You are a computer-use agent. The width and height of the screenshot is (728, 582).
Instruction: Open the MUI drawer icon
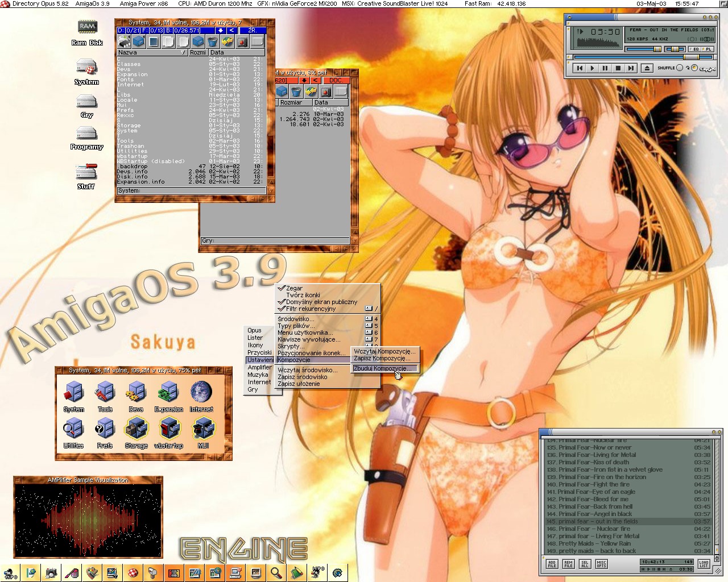click(x=203, y=433)
